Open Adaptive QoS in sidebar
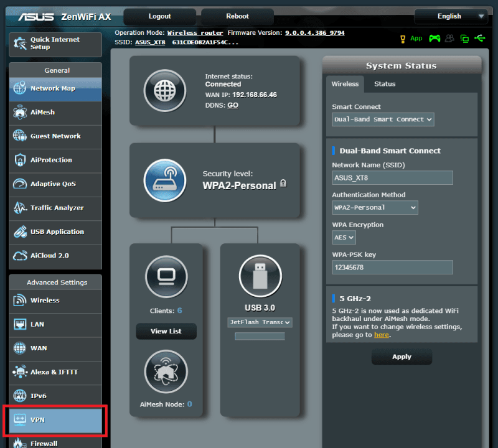The image size is (498, 448). click(55, 184)
